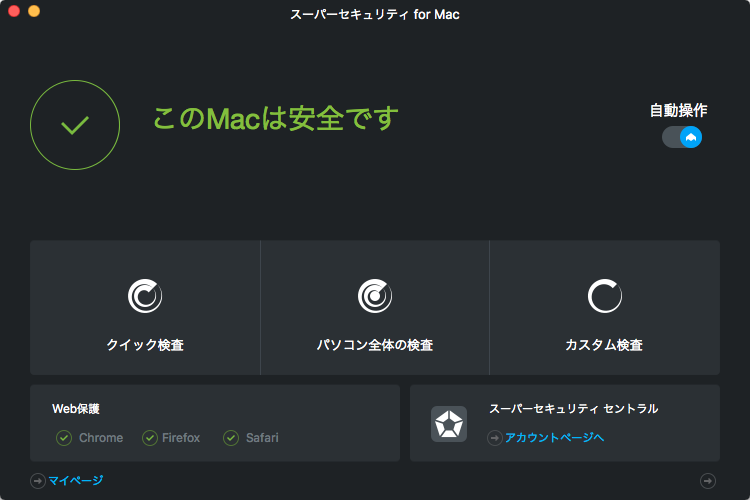Click the Safari protection check icon

click(231, 438)
